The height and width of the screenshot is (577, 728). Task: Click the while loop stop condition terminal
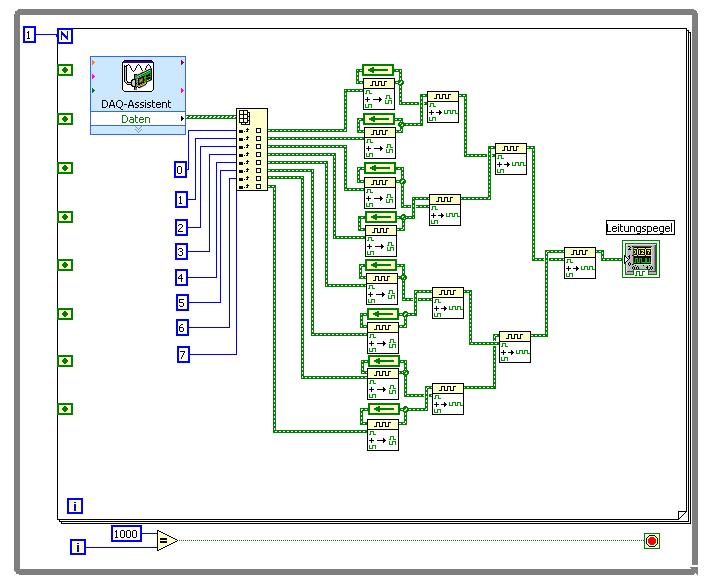652,541
